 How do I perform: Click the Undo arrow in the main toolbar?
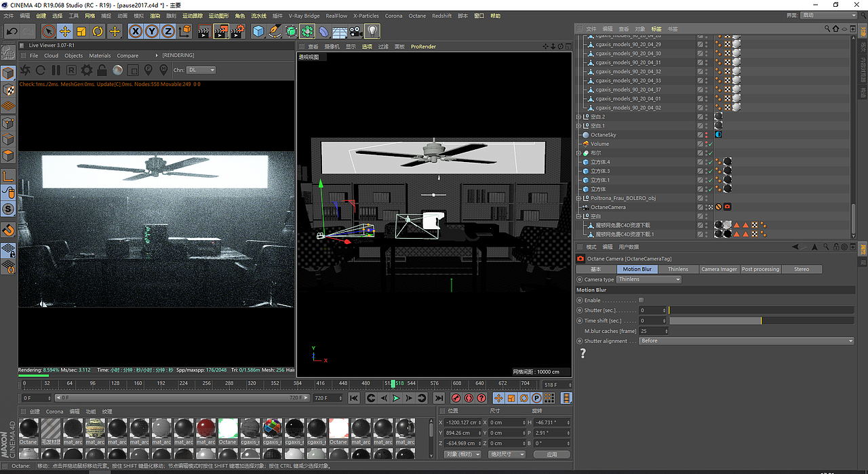pyautogui.click(x=12, y=31)
